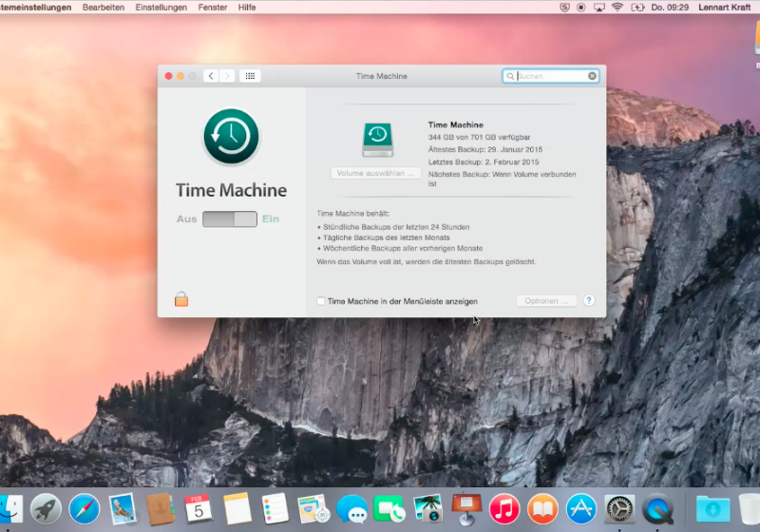Open the App Store in Dock
This screenshot has width=760, height=532.
(581, 509)
